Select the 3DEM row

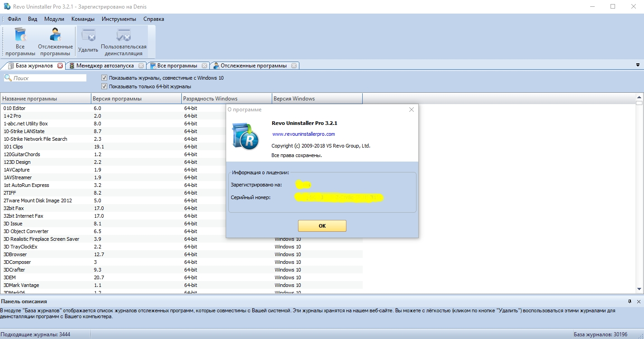click(x=181, y=277)
